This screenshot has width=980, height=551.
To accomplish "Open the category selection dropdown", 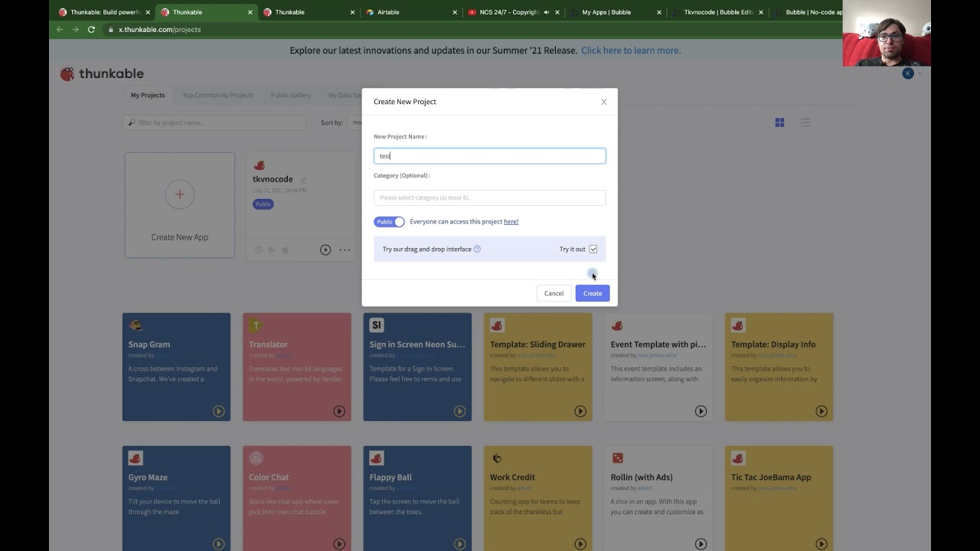I will [x=489, y=197].
